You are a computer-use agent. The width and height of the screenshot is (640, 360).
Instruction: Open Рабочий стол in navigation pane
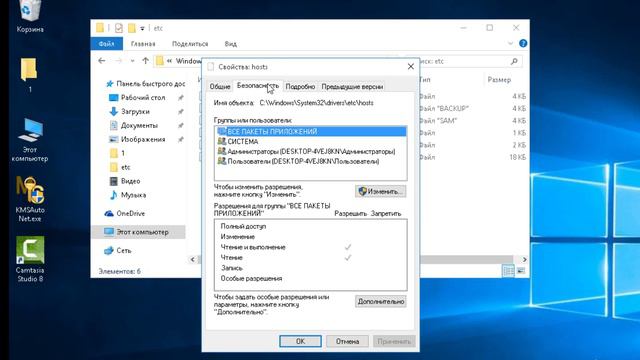pyautogui.click(x=138, y=98)
